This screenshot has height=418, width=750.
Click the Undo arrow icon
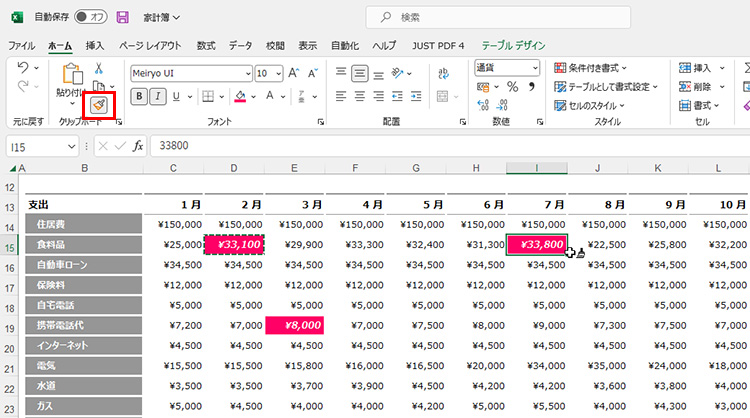coord(25,67)
